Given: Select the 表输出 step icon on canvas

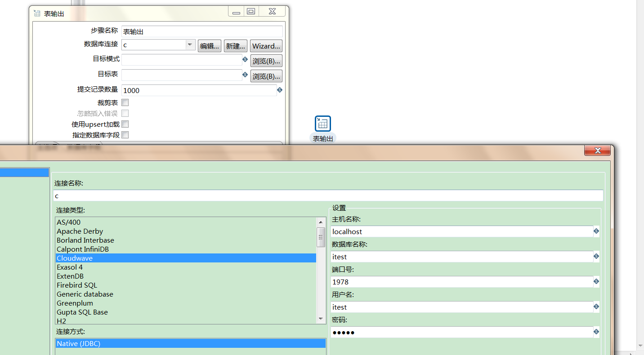Looking at the screenshot, I should click(x=323, y=124).
